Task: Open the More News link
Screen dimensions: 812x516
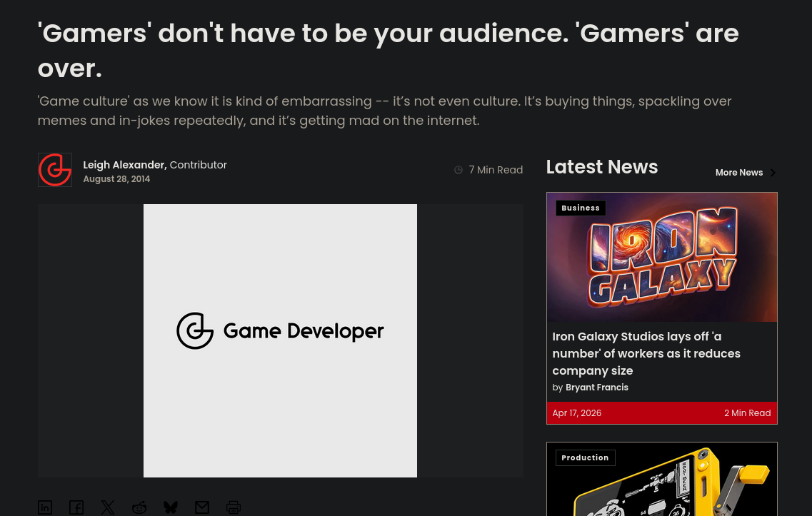Action: tap(739, 172)
